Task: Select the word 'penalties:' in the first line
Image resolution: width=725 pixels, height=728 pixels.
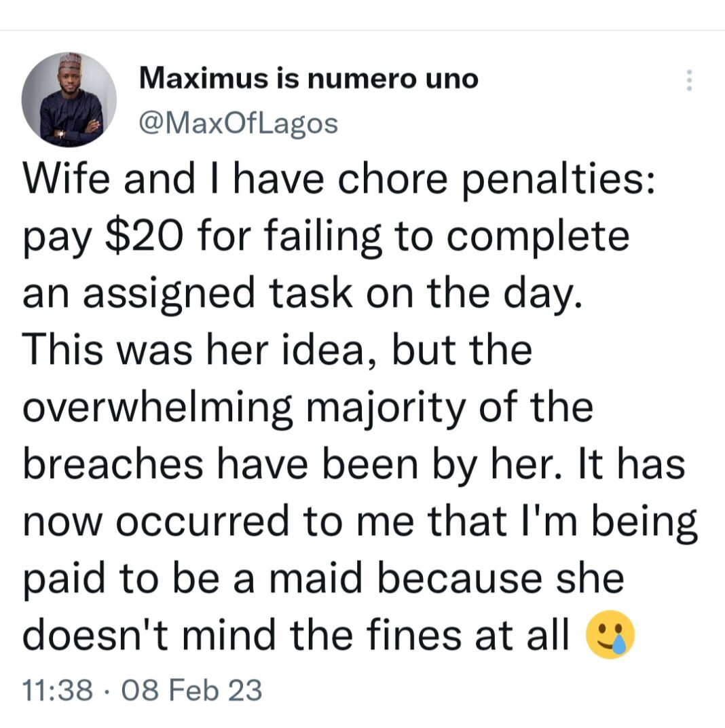Action: (x=559, y=180)
